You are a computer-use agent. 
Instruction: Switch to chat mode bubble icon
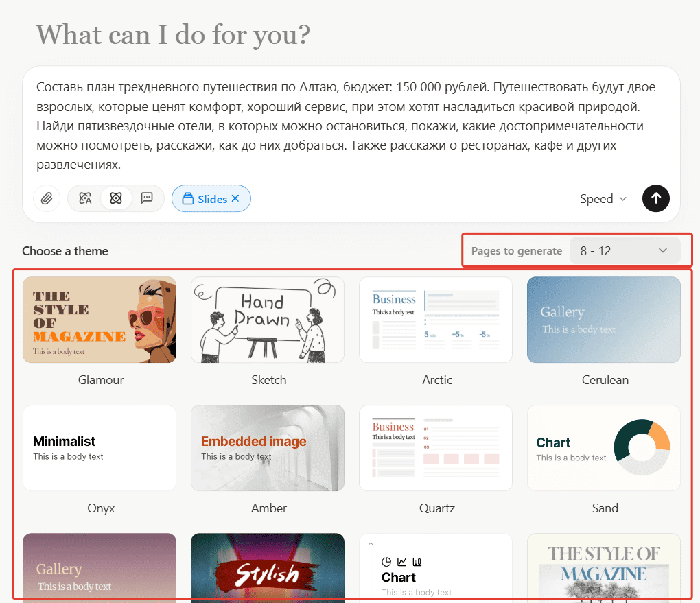[146, 198]
